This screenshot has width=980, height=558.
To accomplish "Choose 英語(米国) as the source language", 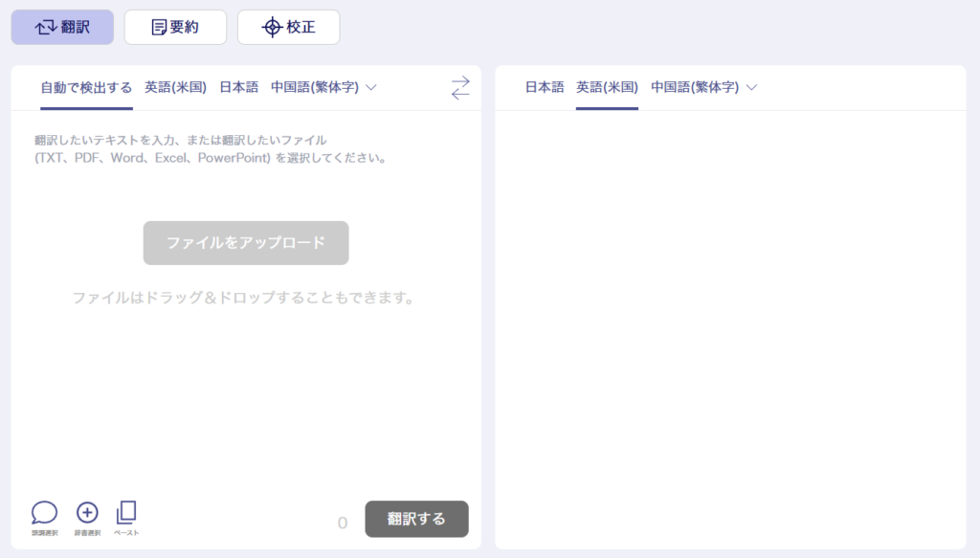I will click(x=175, y=87).
